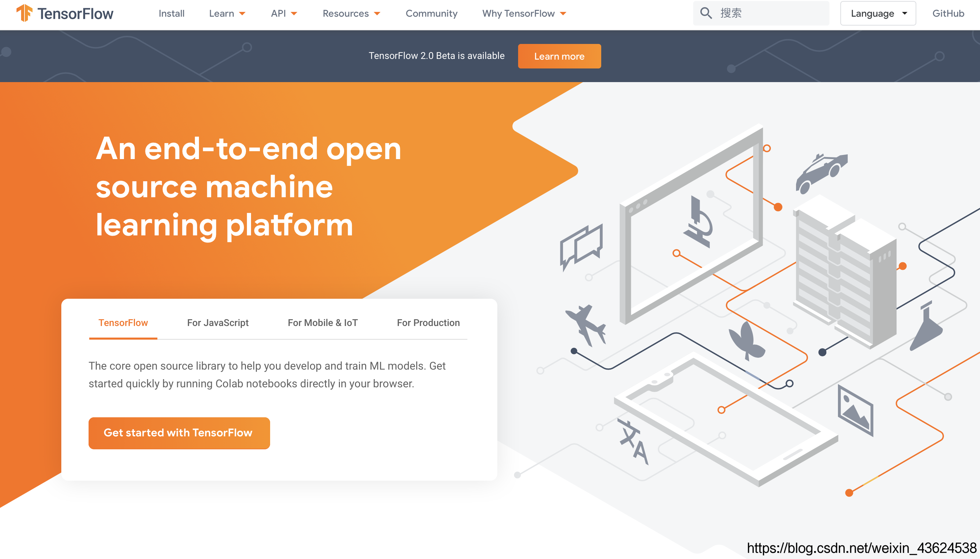This screenshot has height=559, width=980.
Task: Select the For Mobile & IoT tab
Action: point(323,323)
